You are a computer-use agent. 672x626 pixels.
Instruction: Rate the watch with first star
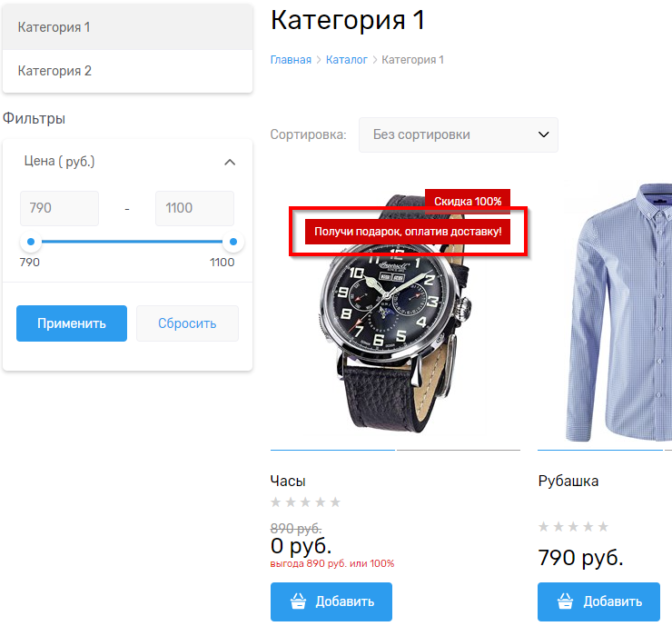[x=276, y=502]
